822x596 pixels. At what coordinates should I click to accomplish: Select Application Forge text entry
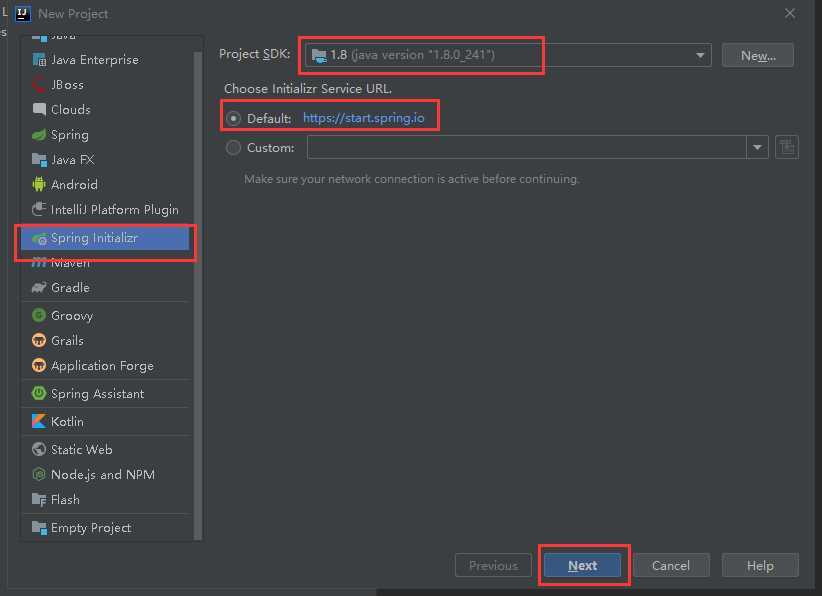point(102,365)
